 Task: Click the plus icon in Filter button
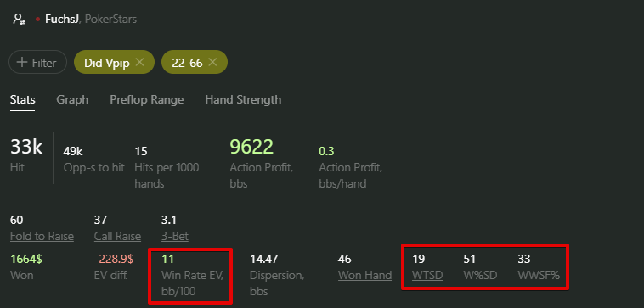(21, 62)
